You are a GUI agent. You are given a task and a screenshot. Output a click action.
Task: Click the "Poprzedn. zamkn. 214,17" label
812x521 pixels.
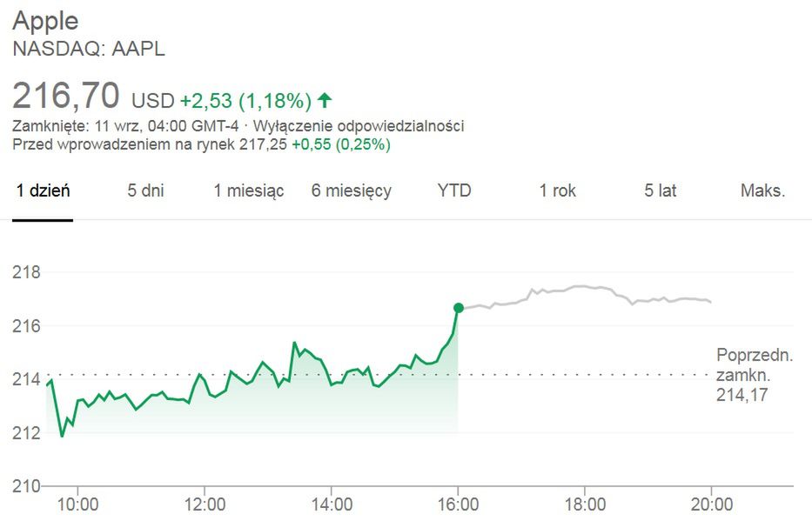pos(755,376)
